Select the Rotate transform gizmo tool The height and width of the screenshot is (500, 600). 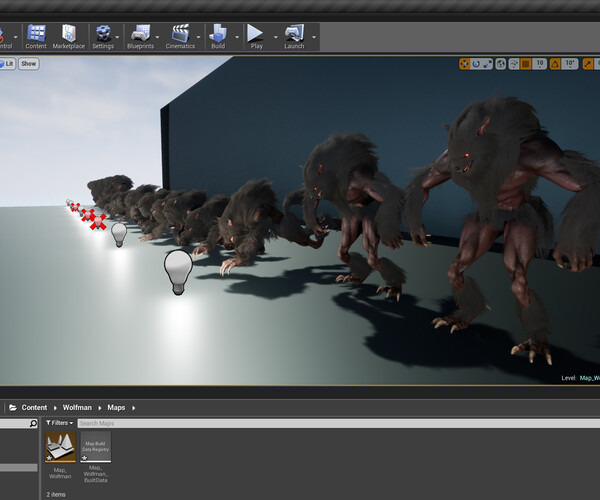coord(476,64)
